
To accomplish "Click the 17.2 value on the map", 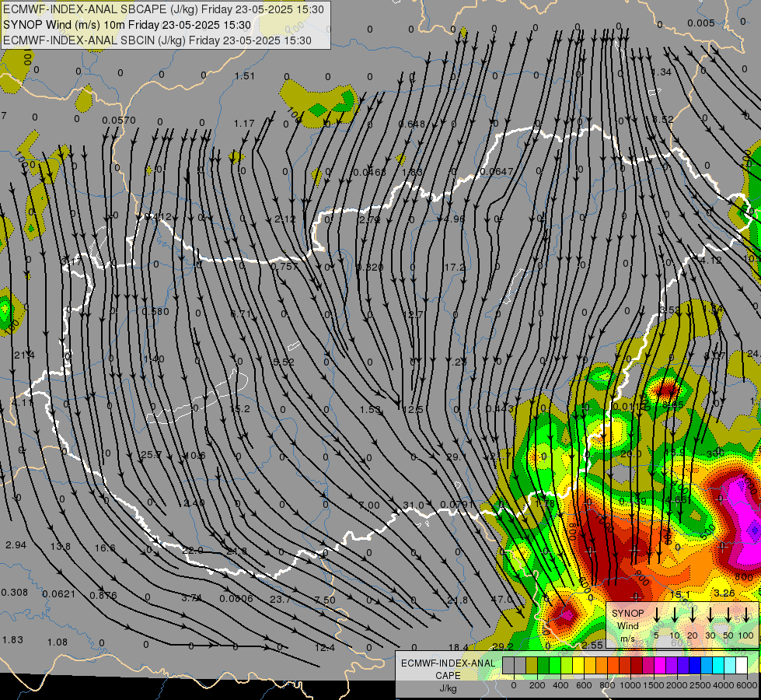I will (x=455, y=268).
